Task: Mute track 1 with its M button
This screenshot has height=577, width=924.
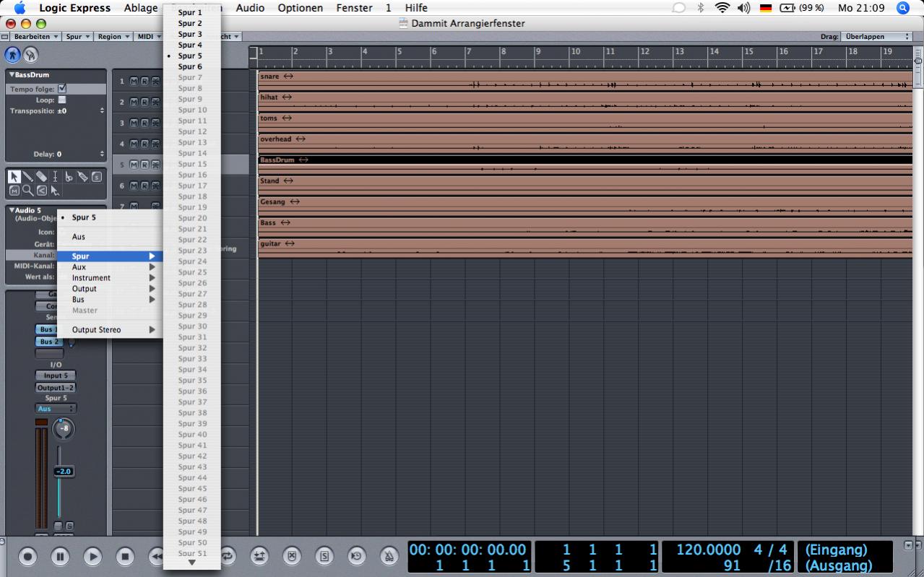Action: click(134, 82)
